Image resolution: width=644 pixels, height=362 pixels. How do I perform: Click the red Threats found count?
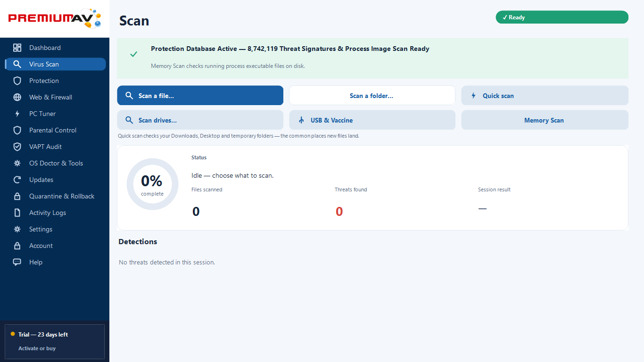339,212
